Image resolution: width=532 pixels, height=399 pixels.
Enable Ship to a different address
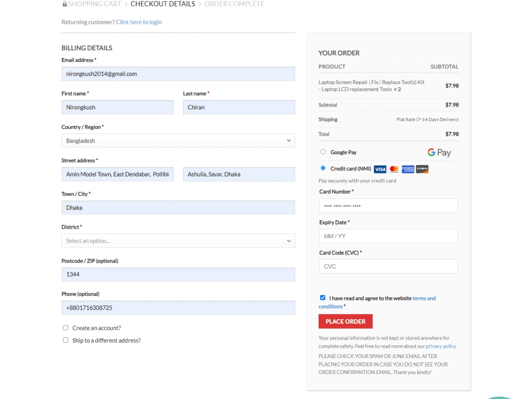pyautogui.click(x=65, y=340)
